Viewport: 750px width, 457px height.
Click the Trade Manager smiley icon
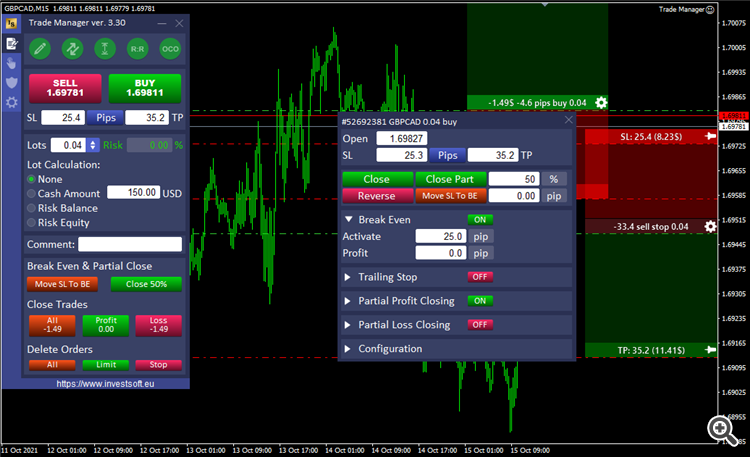[x=710, y=9]
